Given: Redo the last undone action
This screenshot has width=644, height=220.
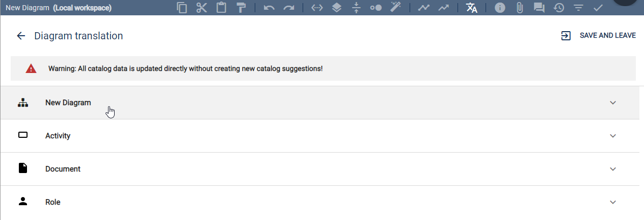Looking at the screenshot, I should pyautogui.click(x=289, y=8).
